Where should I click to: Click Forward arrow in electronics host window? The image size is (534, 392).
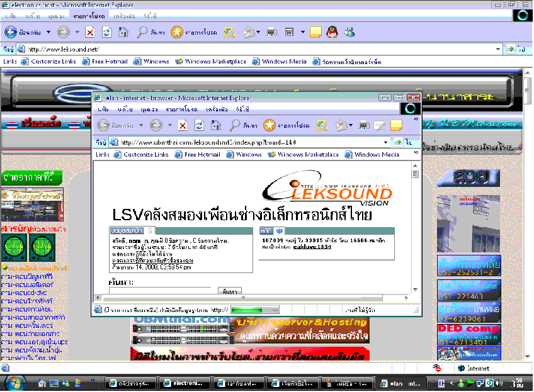click(x=64, y=32)
